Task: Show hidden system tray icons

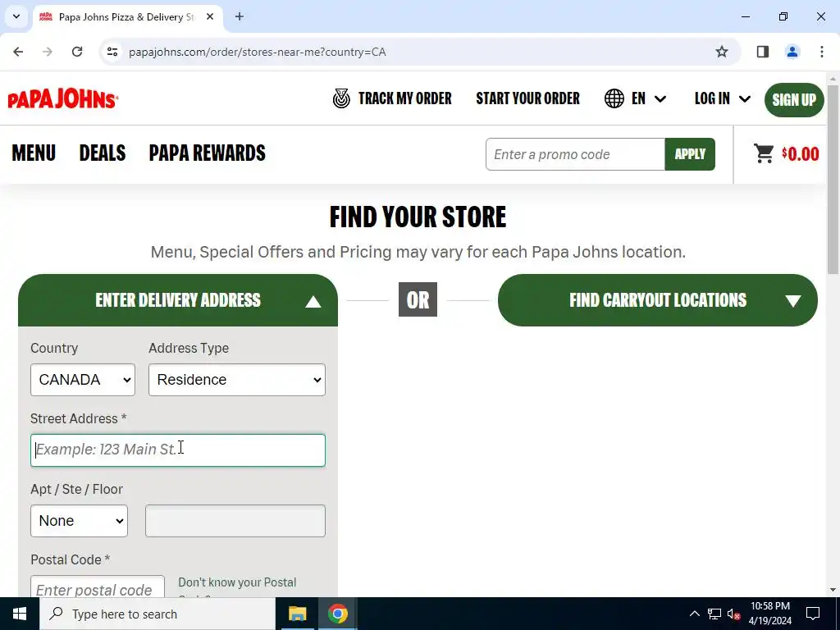Action: [x=694, y=614]
